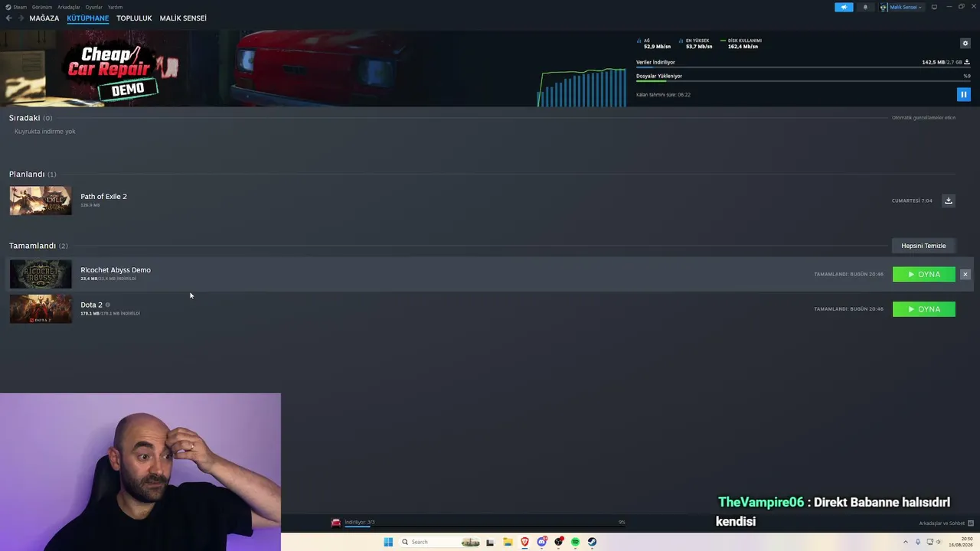
Task: Click the Dosyalar Yükleniyor progress bar
Action: [x=803, y=81]
